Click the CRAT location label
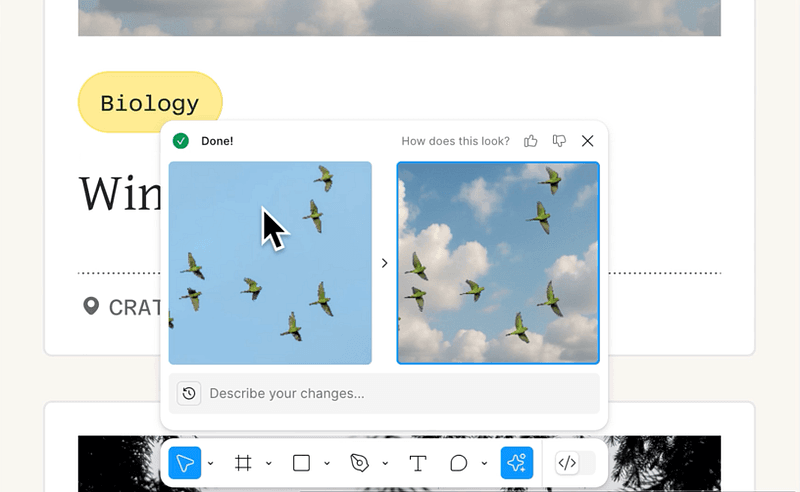This screenshot has width=800, height=492. click(135, 307)
